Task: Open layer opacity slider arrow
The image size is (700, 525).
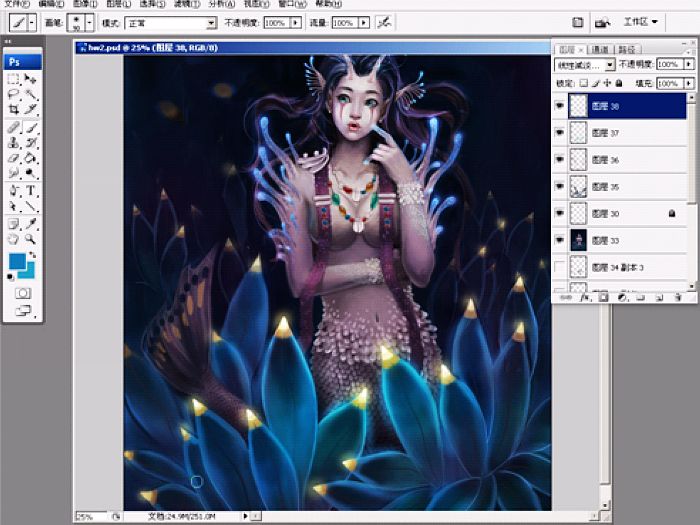Action: pyautogui.click(x=689, y=65)
